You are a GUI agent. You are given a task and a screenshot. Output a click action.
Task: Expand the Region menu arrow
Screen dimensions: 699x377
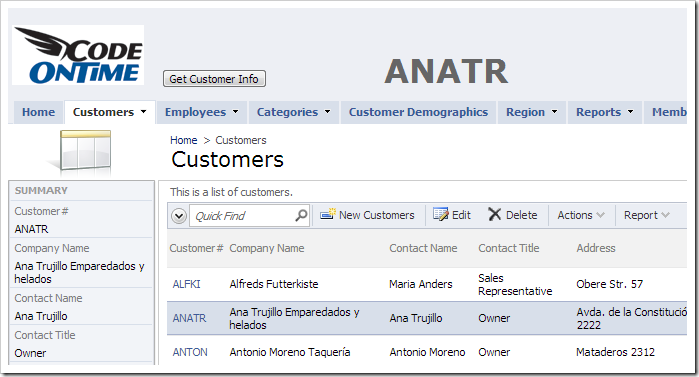555,112
